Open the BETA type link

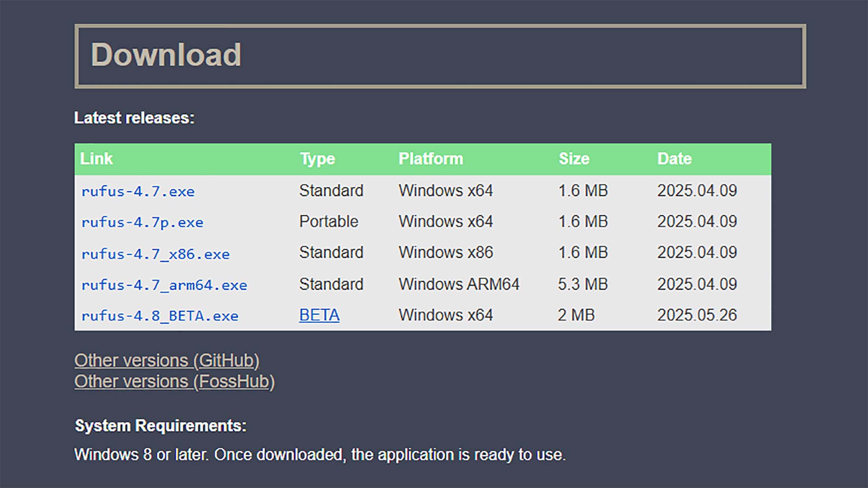(x=319, y=315)
